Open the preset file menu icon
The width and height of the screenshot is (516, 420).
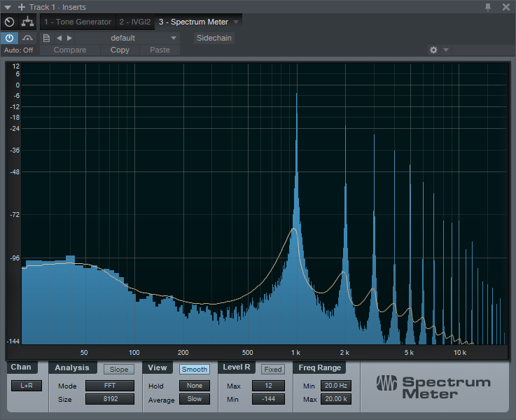pyautogui.click(x=46, y=38)
